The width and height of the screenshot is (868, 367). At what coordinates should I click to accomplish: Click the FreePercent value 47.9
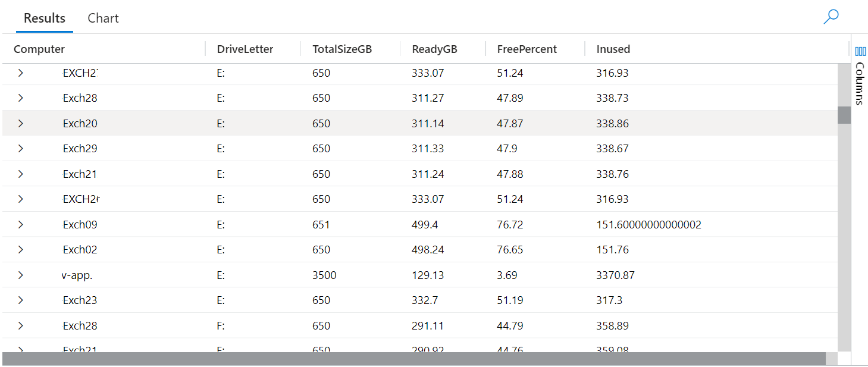tap(507, 149)
